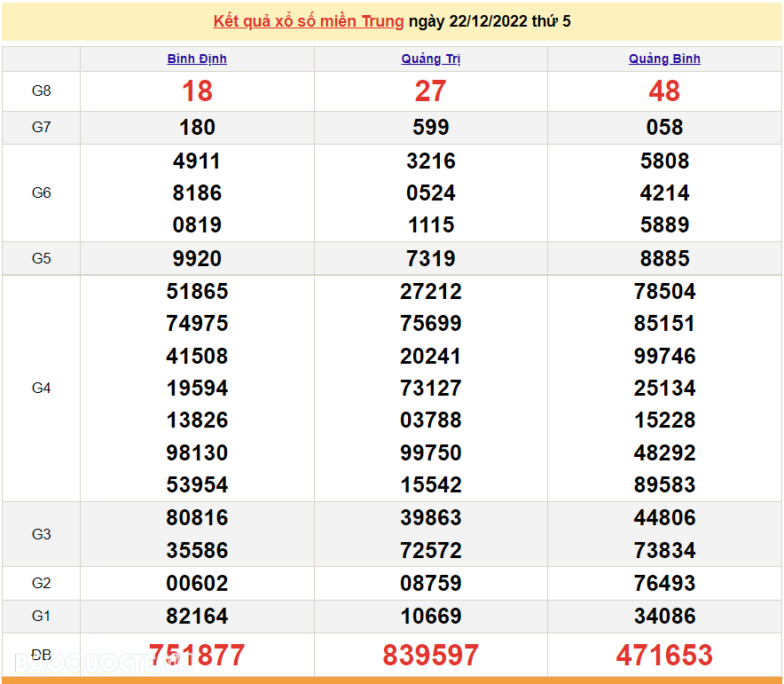Click the G4 row label
This screenshot has height=684, width=784.
click(x=42, y=389)
